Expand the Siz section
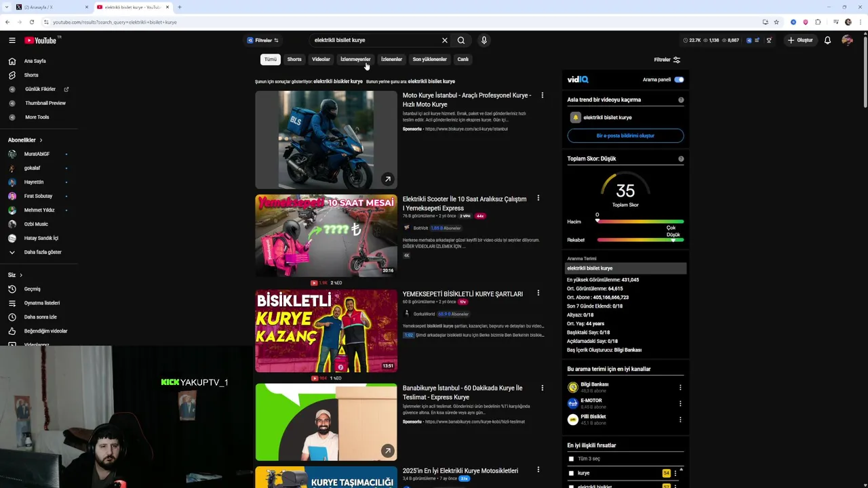Viewport: 868px width, 488px height. (15, 274)
